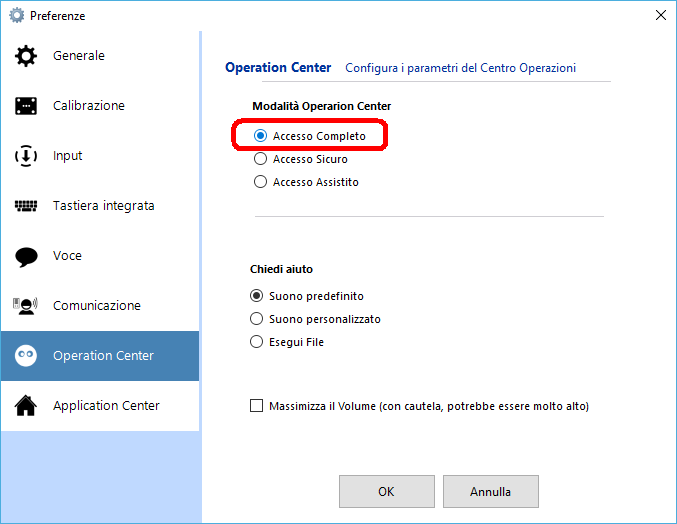The height and width of the screenshot is (524, 677).
Task: Cancel changes with Annulla button
Action: (491, 492)
